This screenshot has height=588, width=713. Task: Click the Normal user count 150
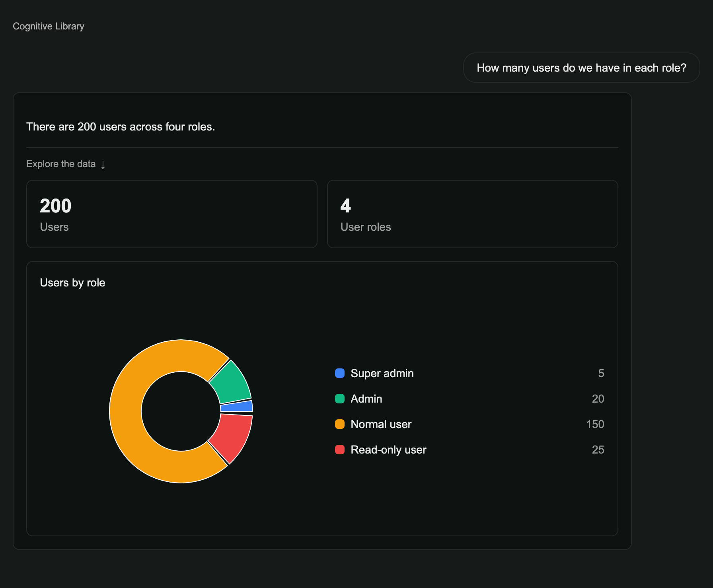click(x=595, y=424)
